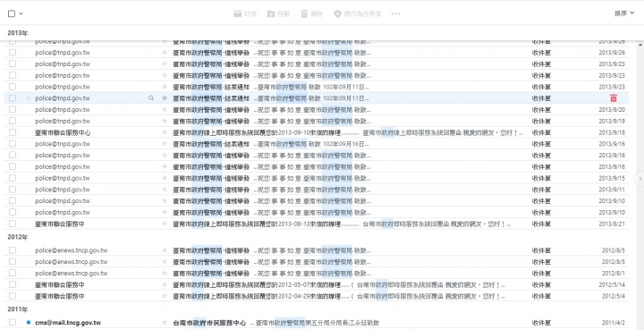
Task: Star the message dated 2012/5/14
Action: 165,285
